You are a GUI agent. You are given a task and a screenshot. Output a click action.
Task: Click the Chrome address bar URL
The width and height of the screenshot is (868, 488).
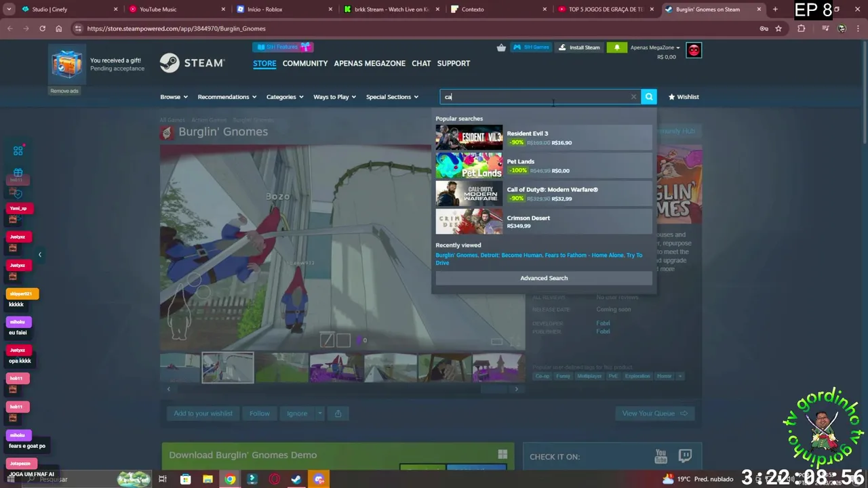pos(176,28)
